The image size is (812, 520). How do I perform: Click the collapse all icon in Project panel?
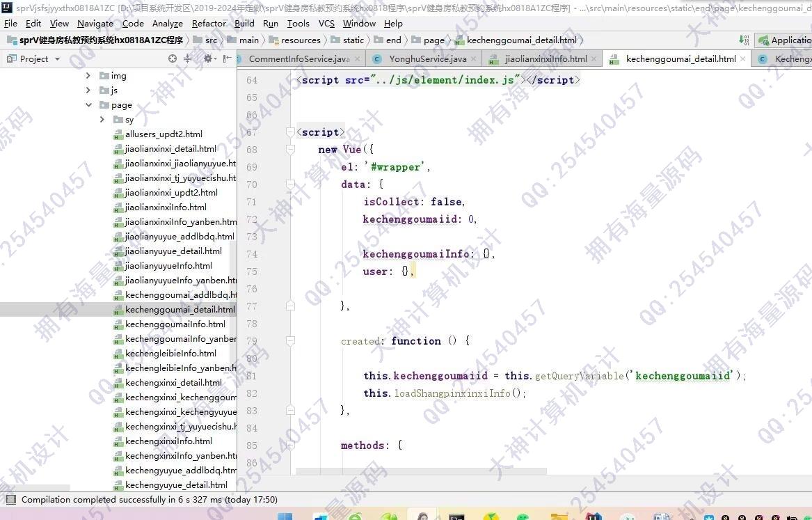pyautogui.click(x=187, y=58)
